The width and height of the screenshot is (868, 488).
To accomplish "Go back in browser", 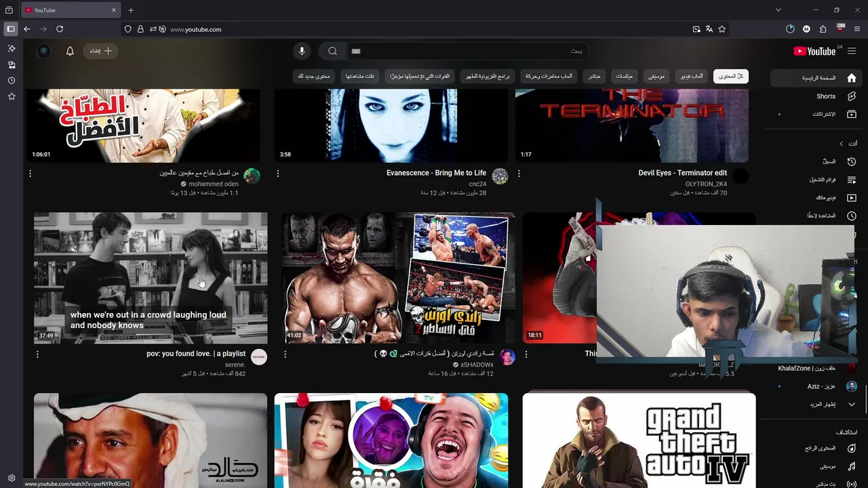I will coord(27,29).
